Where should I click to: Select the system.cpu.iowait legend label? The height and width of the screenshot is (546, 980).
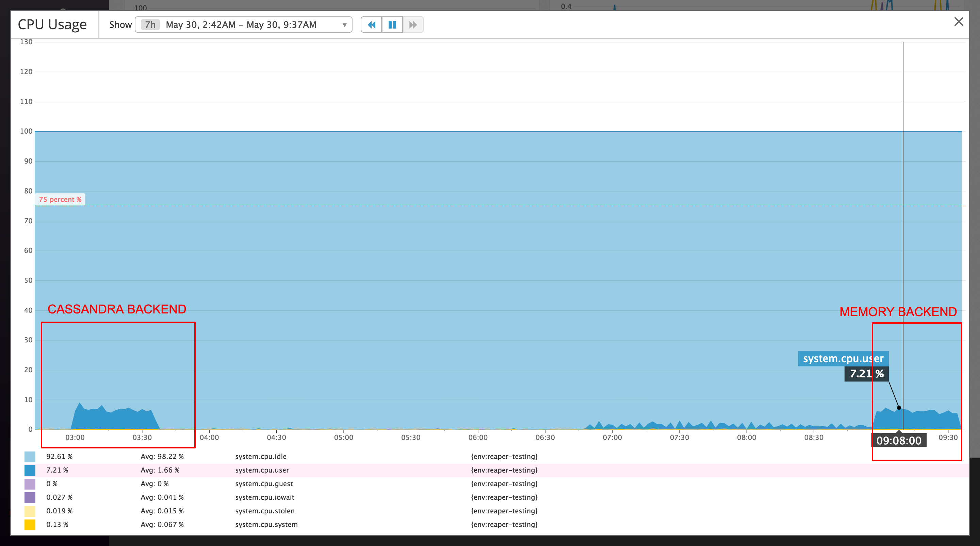pyautogui.click(x=265, y=497)
